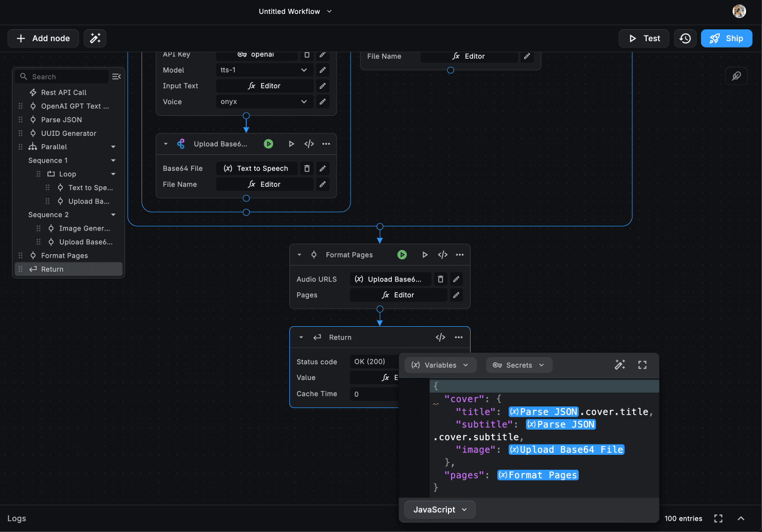Collapse the Format Pages node
762x532 pixels.
299,255
